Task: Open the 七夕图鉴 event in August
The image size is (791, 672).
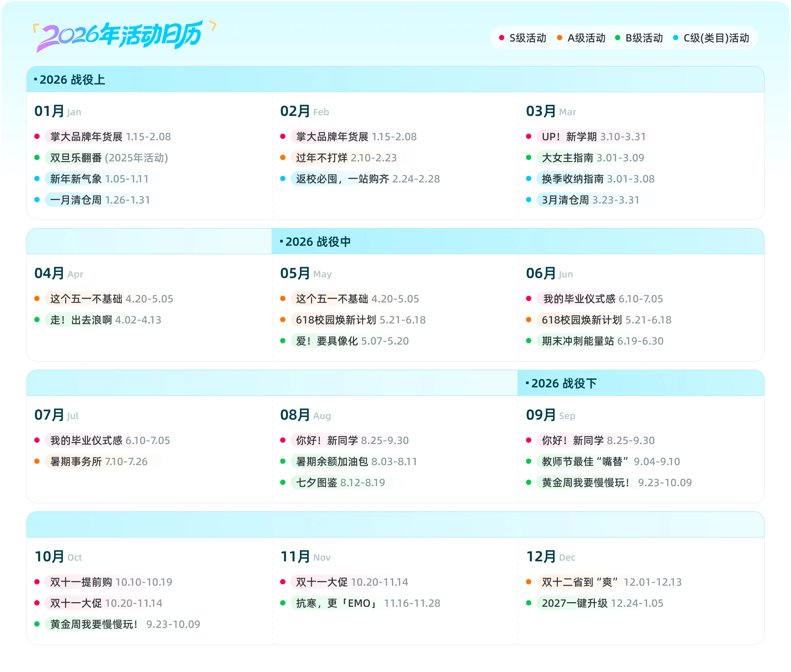Action: pos(316,483)
